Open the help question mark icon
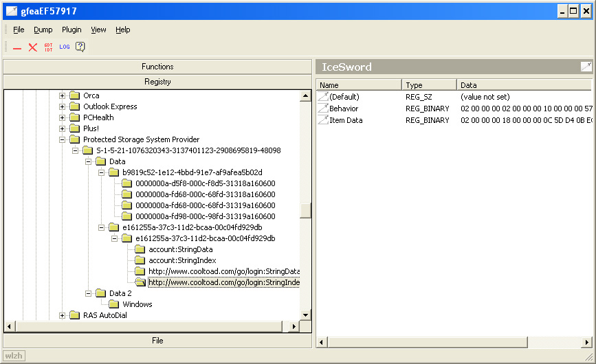596x364 pixels. click(80, 47)
